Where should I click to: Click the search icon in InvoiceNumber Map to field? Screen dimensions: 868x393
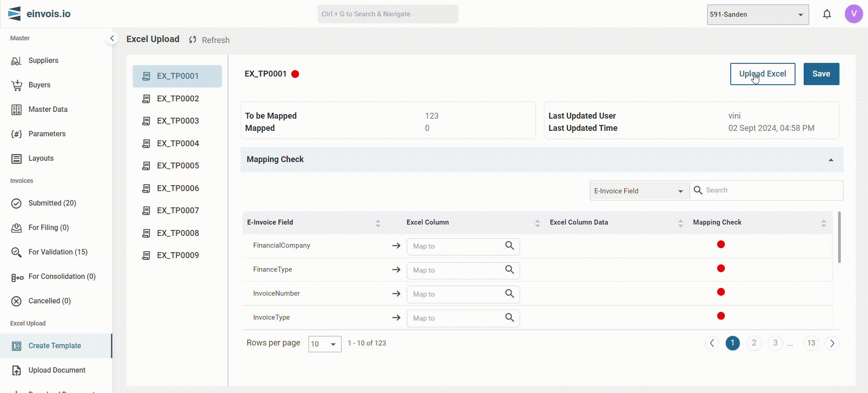point(510,293)
